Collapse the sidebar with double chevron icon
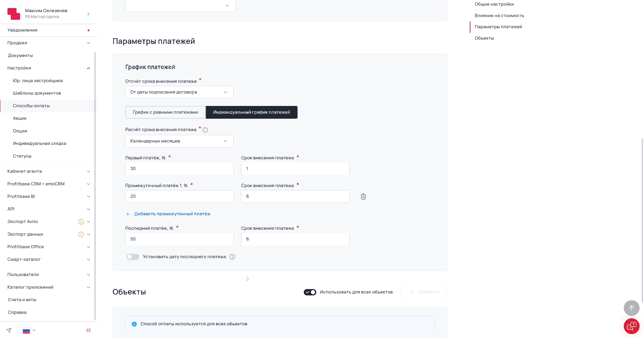Viewport: 644px width, 338px height. 88,330
